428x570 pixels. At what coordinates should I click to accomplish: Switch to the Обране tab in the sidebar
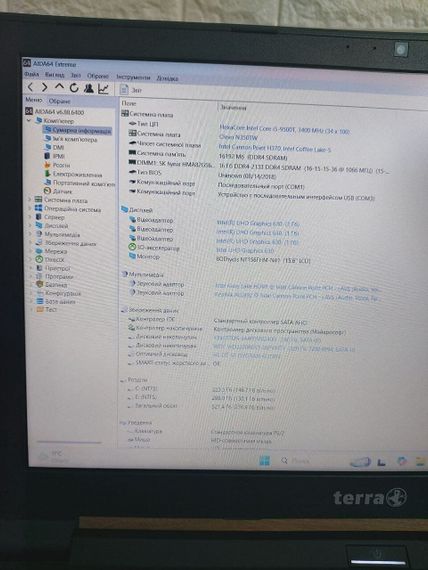[59, 101]
